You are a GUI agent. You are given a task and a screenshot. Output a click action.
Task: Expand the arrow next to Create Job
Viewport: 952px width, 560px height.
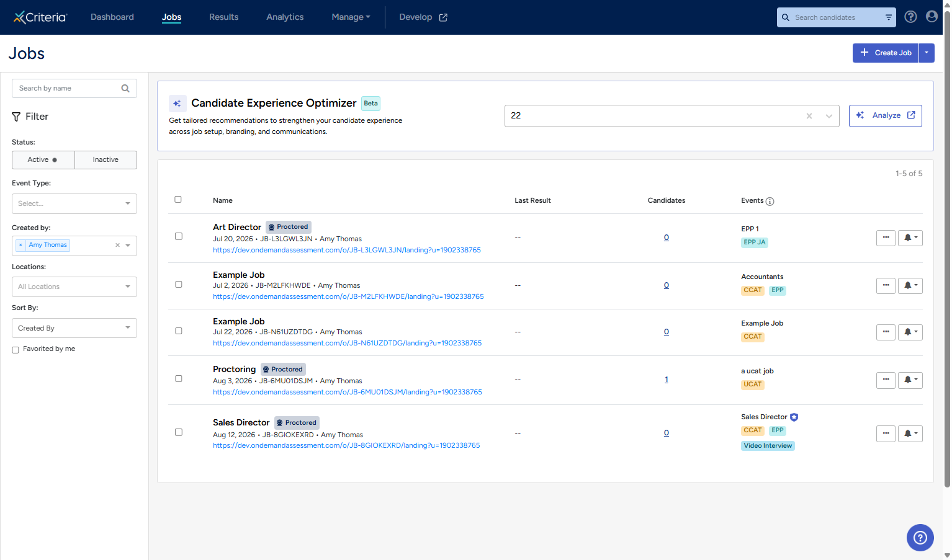pos(927,53)
